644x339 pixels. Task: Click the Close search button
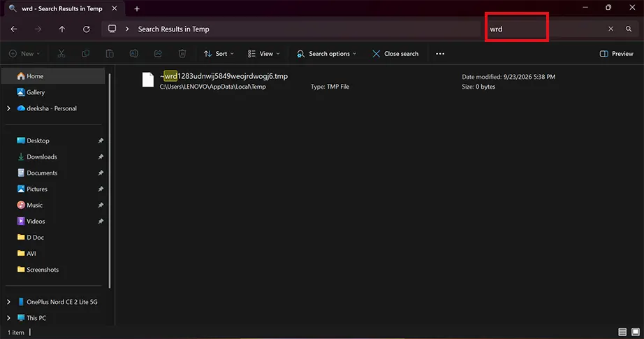395,54
